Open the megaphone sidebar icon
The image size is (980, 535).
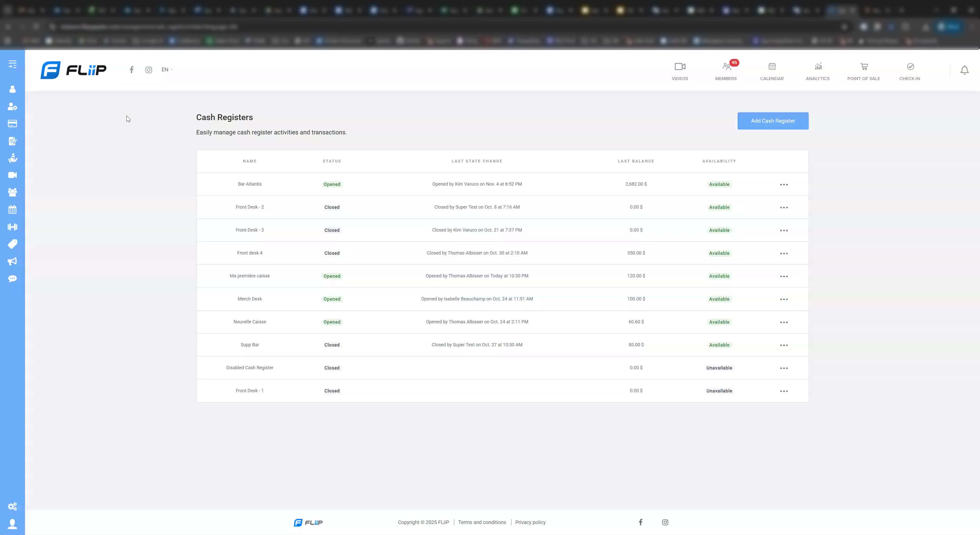pos(13,261)
